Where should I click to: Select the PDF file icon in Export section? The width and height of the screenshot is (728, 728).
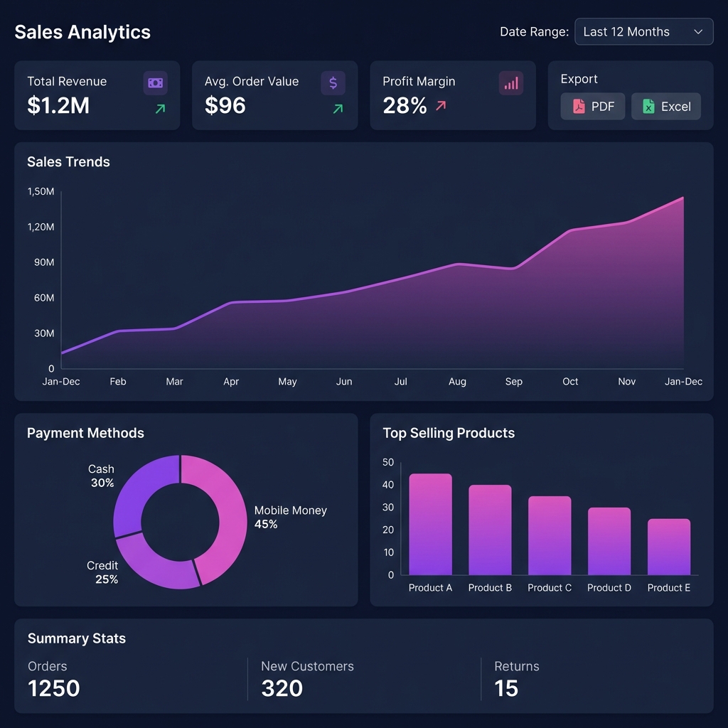[x=580, y=107]
